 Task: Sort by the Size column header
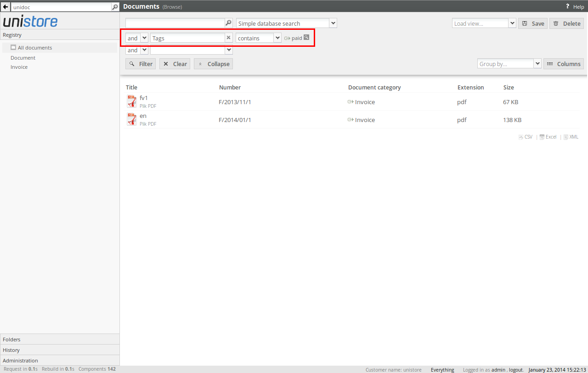click(x=509, y=87)
